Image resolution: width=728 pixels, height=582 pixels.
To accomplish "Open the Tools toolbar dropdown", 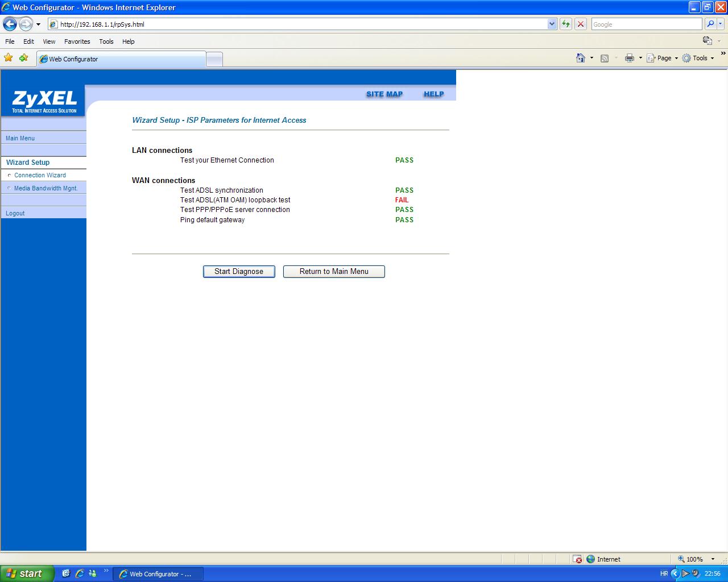I will (x=699, y=58).
